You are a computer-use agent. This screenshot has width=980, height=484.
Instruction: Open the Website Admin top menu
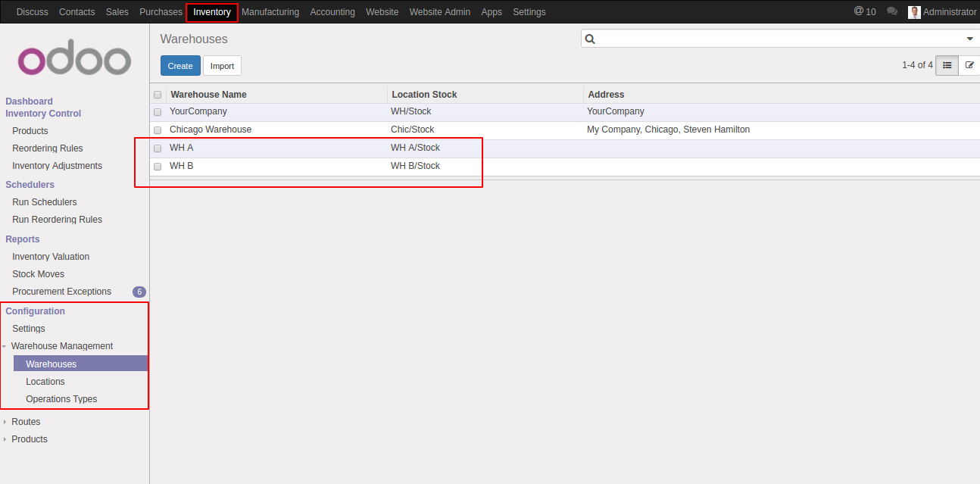point(440,12)
